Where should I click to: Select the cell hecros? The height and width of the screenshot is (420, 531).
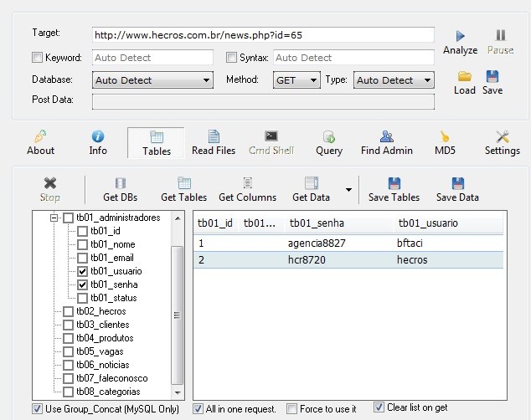[412, 260]
